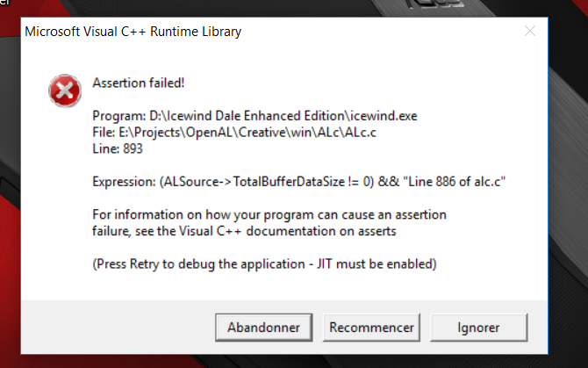Click the Abandonner button
588x368 pixels.
point(263,328)
